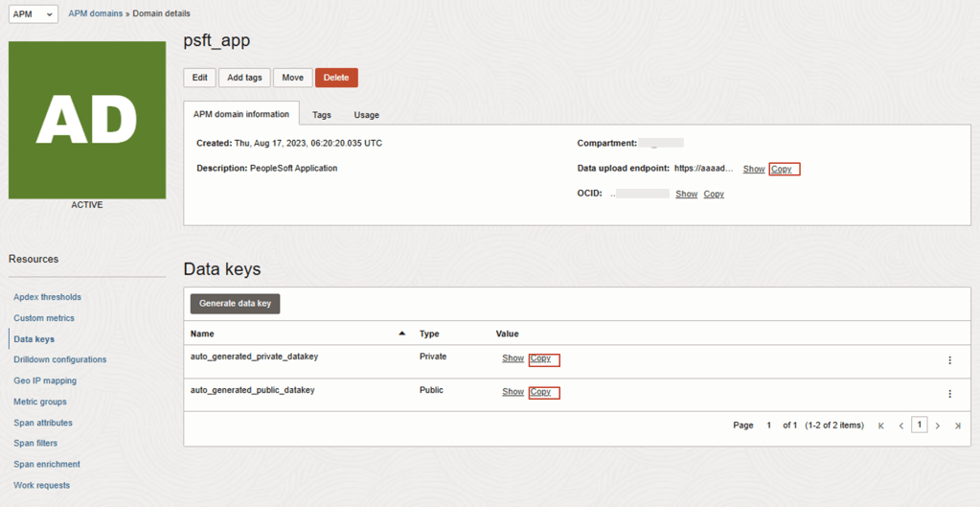Navigate to APM domains breadcrumb
The image size is (980, 507).
96,13
